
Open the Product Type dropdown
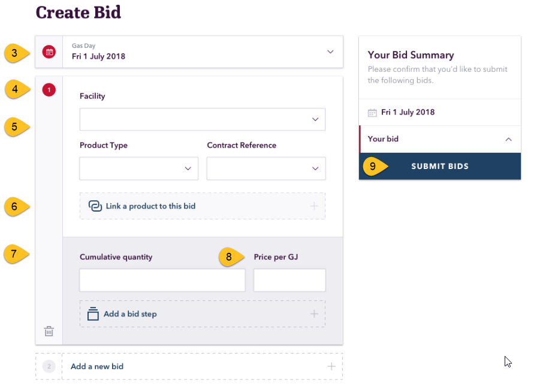(138, 168)
